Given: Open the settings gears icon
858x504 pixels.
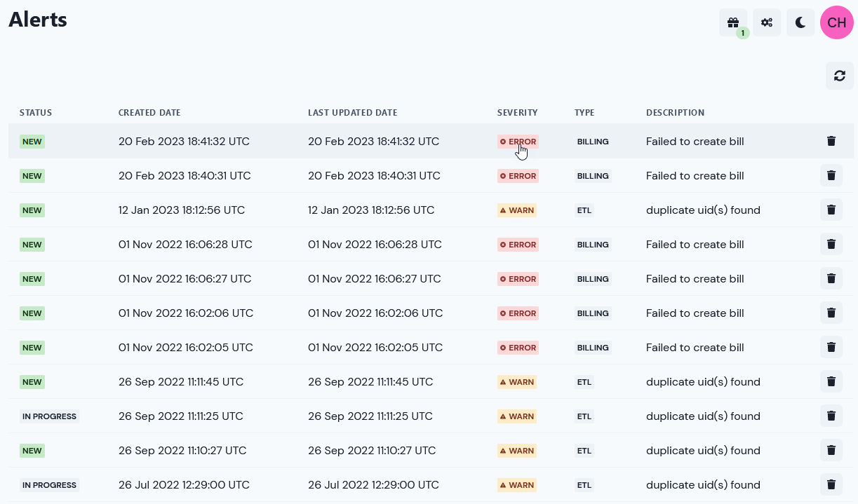Looking at the screenshot, I should [767, 22].
